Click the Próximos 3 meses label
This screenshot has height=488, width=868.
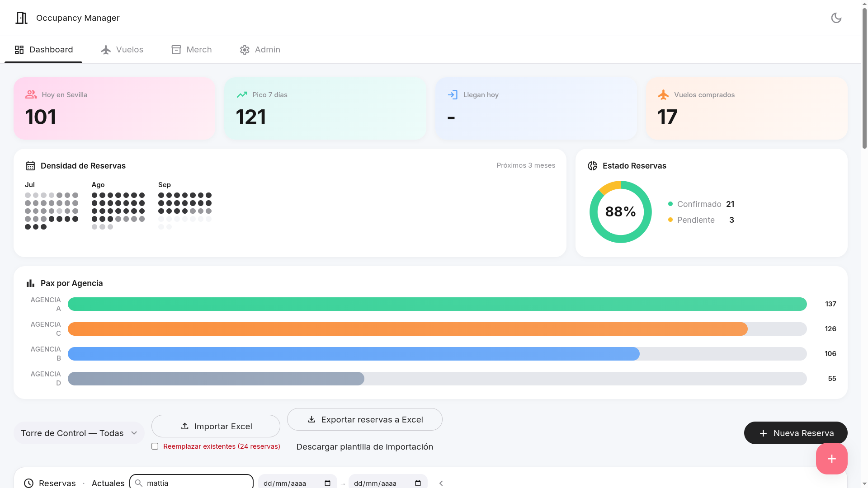pos(526,165)
